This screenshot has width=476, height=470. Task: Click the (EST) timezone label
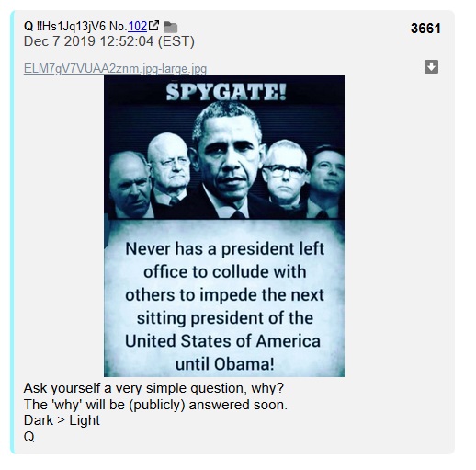click(x=176, y=41)
